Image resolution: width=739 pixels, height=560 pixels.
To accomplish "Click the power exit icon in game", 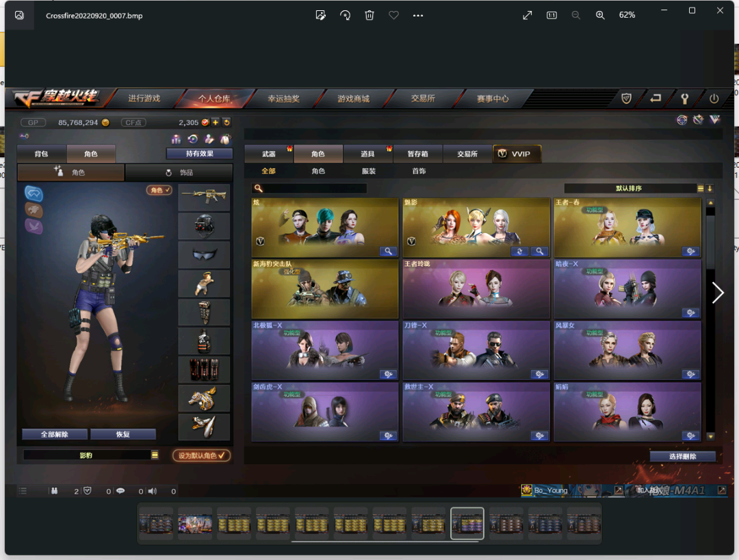I will (714, 98).
